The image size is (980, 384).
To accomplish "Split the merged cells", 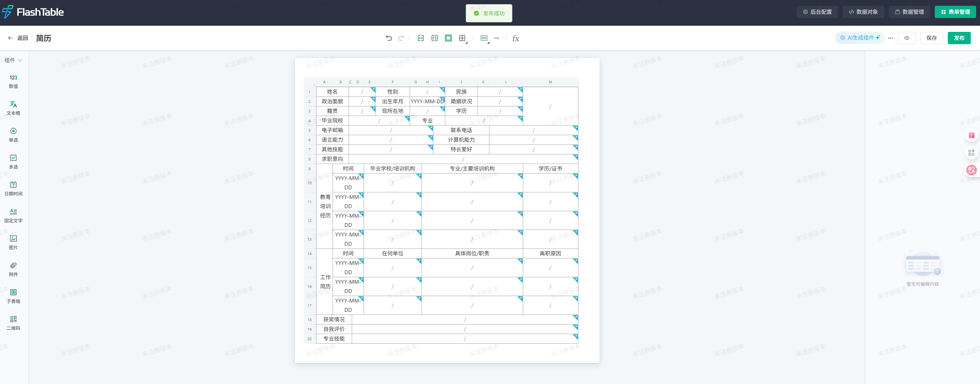I will click(435, 38).
